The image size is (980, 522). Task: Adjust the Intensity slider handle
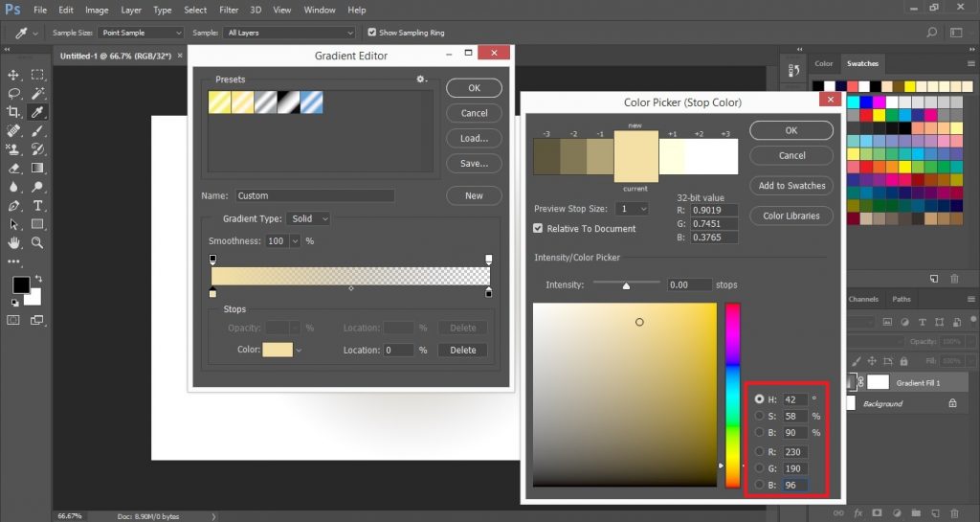coord(626,285)
